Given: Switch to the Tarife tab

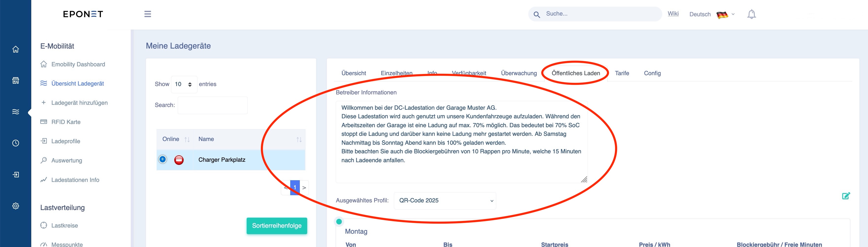Looking at the screenshot, I should 622,73.
